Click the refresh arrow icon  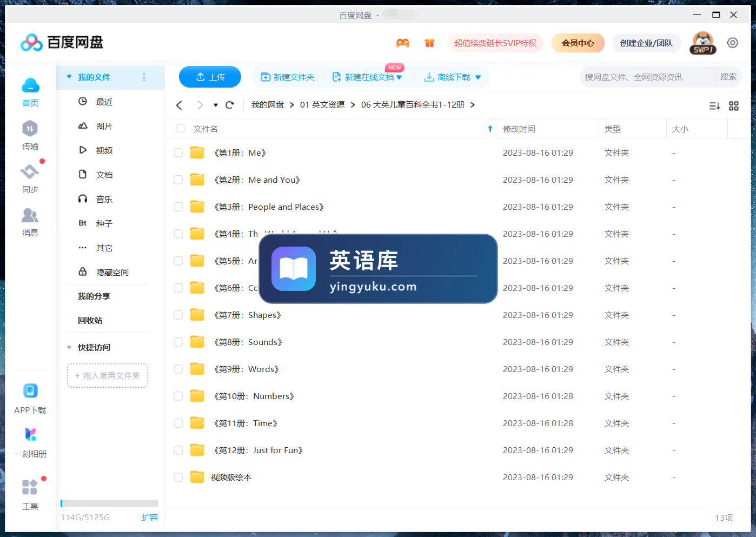(229, 105)
